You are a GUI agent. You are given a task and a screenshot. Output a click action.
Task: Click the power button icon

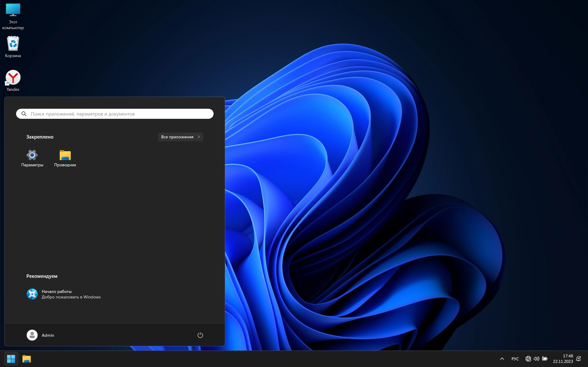[x=200, y=335]
